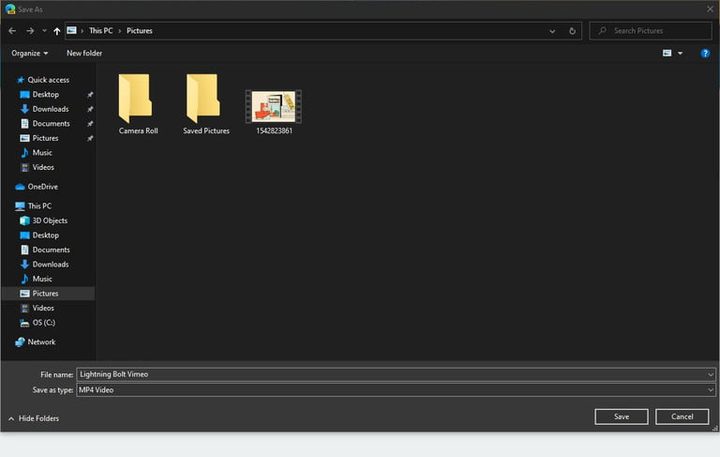720x457 pixels.
Task: Change view layout icon
Action: (667, 53)
